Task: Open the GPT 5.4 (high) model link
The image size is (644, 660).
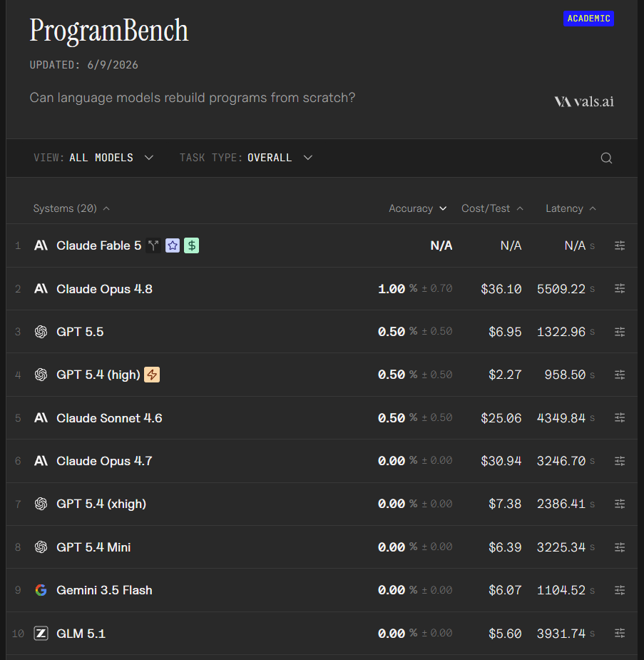Action: (x=98, y=375)
